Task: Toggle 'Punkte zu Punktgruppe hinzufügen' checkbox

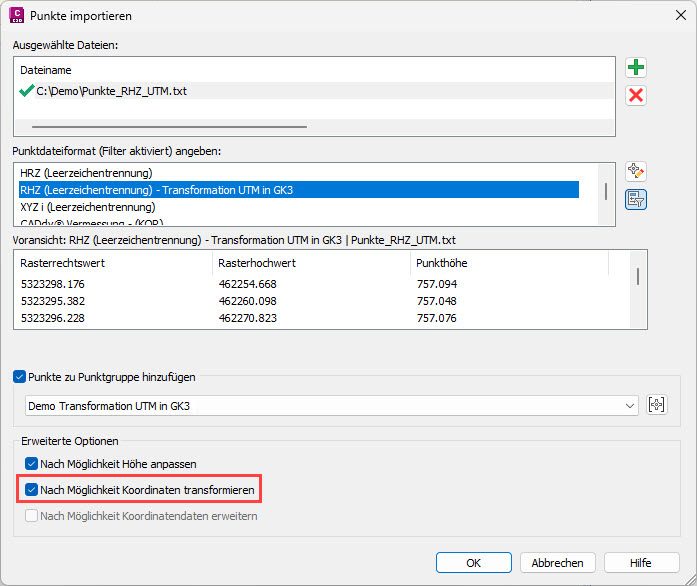Action: 21,377
